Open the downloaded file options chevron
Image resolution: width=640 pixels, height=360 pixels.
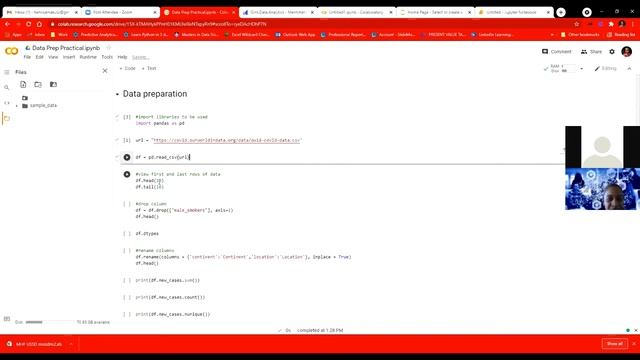[x=71, y=344]
